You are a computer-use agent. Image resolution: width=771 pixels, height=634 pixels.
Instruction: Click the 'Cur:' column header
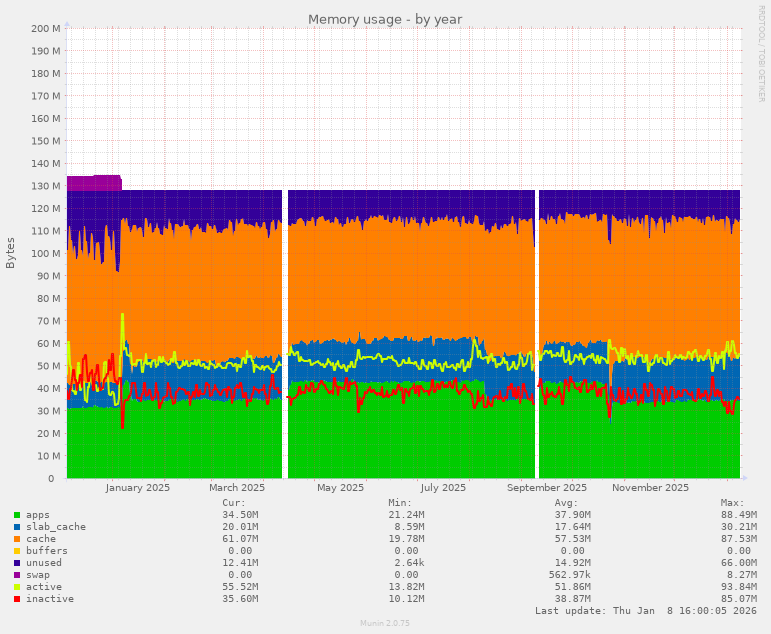tap(234, 503)
